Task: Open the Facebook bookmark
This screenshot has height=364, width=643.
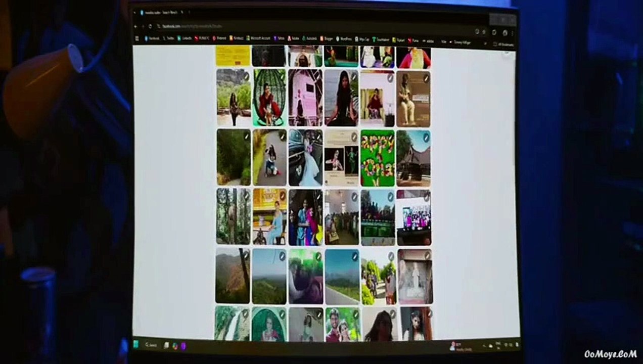Action: (152, 38)
